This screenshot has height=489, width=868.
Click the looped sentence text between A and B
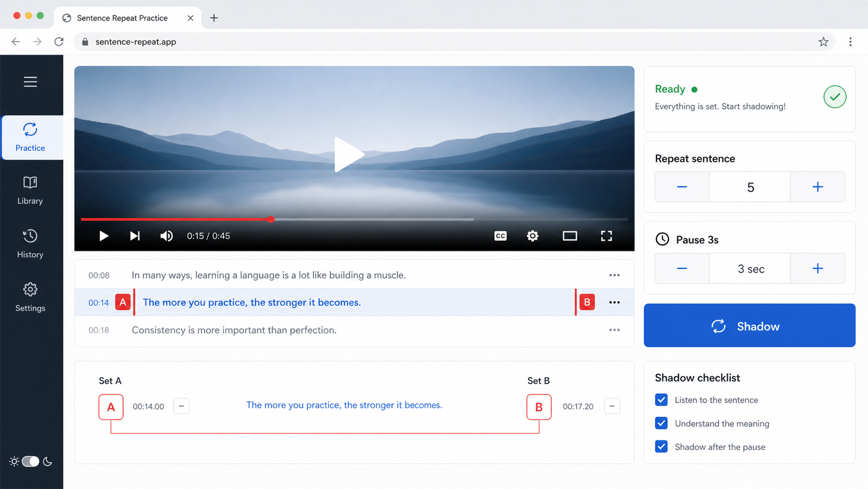344,405
